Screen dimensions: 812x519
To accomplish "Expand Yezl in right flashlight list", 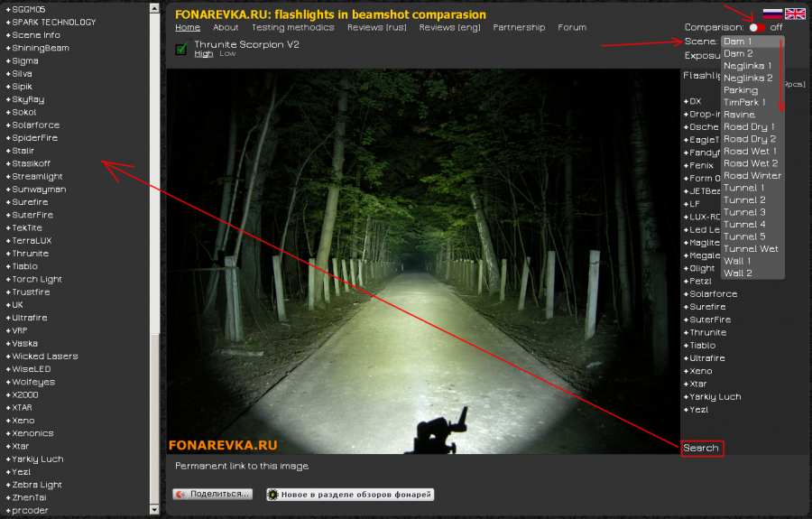I will pyautogui.click(x=696, y=410).
